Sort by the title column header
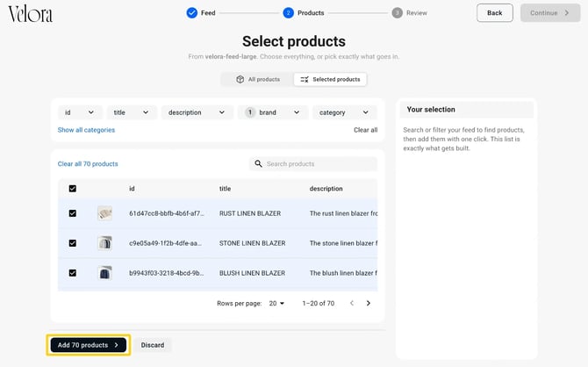 (x=225, y=189)
